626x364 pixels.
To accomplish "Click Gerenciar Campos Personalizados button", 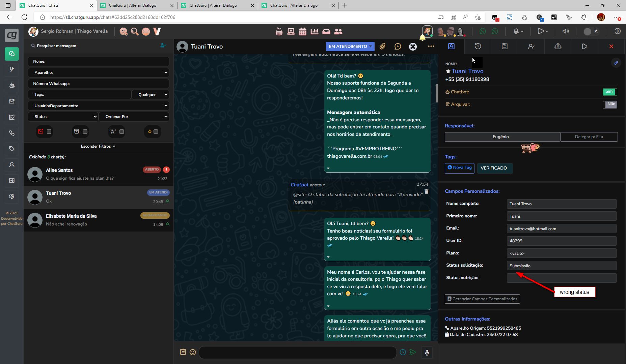I will point(482,299).
